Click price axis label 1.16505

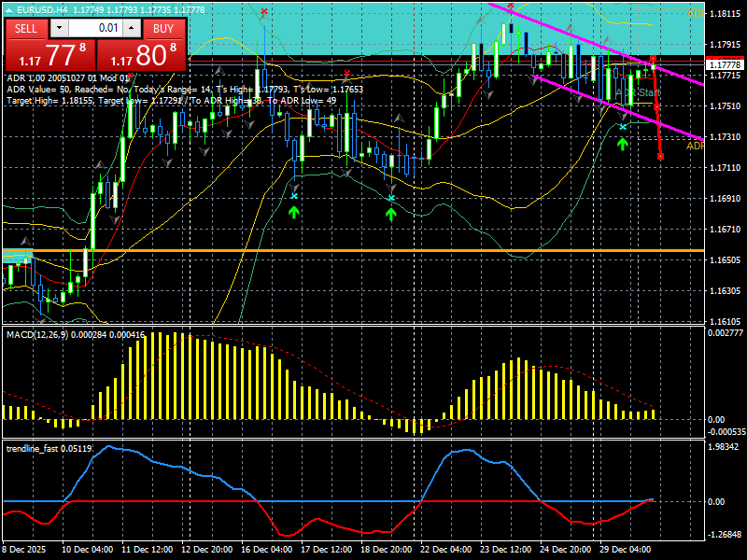click(x=726, y=260)
